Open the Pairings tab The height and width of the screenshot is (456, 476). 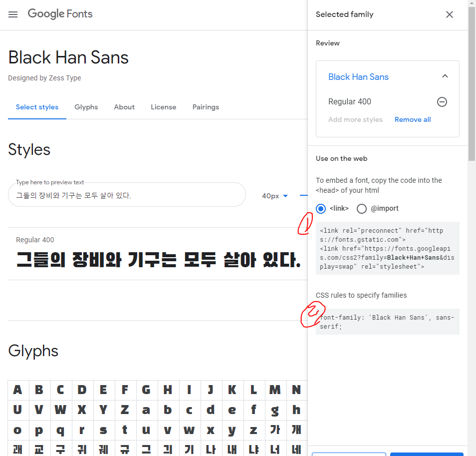(x=206, y=107)
